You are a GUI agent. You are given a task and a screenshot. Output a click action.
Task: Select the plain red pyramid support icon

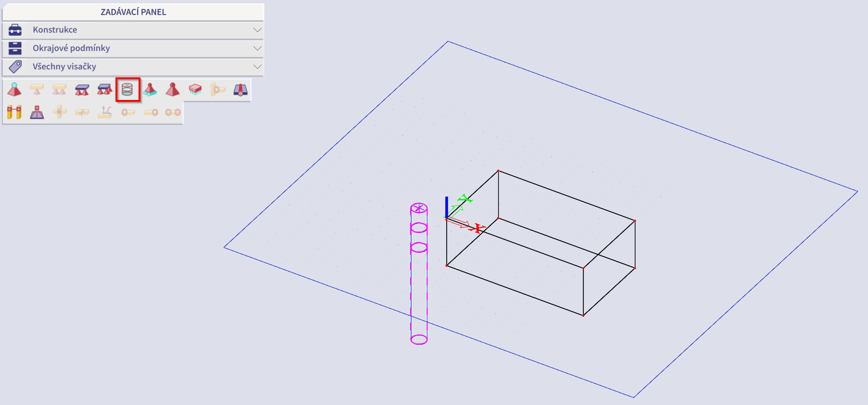pos(172,90)
